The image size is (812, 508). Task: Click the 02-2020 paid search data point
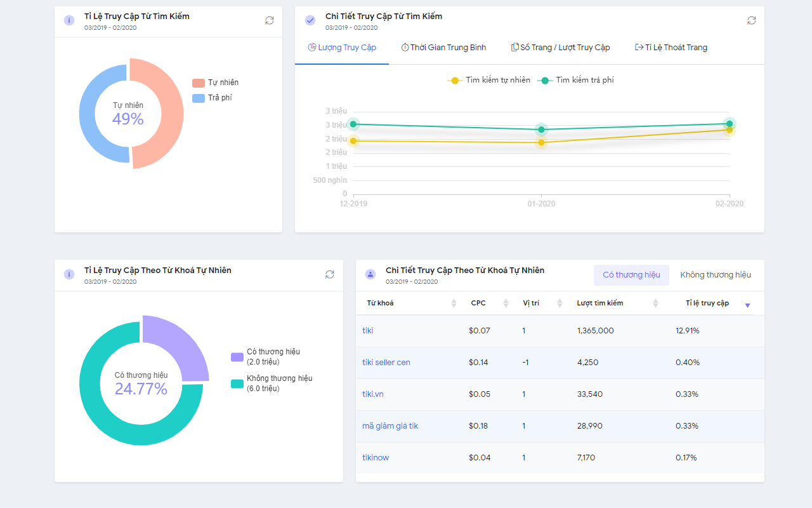(x=730, y=123)
